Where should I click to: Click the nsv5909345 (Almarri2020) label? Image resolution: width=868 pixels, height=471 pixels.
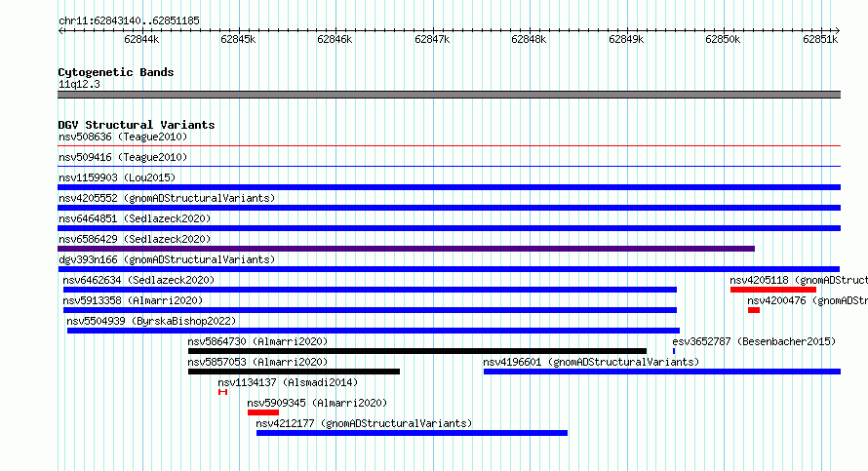coord(317,403)
